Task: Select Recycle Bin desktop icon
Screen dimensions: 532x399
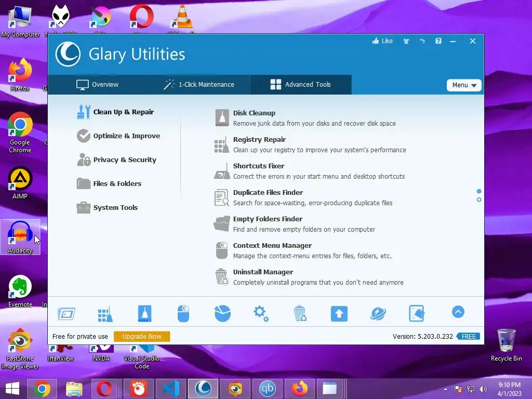Action: point(506,345)
